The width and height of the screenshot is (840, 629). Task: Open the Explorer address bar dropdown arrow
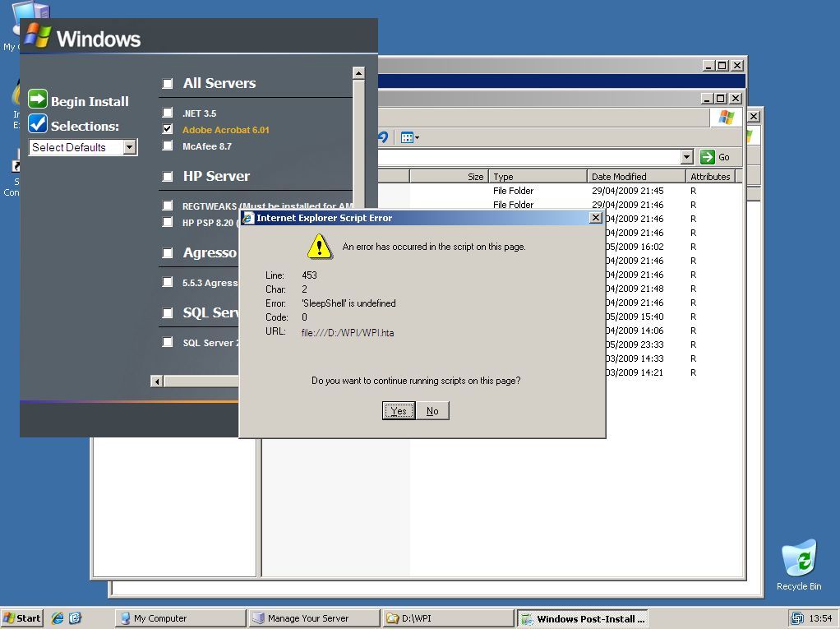tap(687, 157)
